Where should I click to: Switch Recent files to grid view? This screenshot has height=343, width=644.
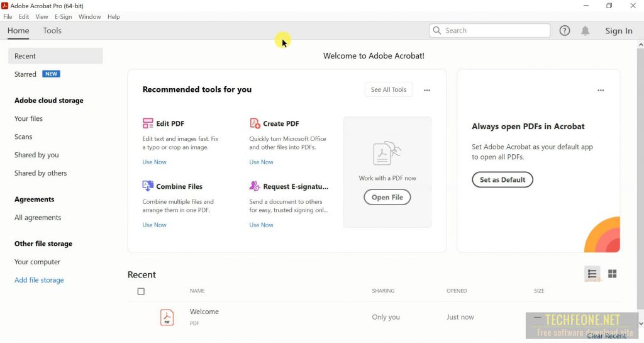pos(613,274)
